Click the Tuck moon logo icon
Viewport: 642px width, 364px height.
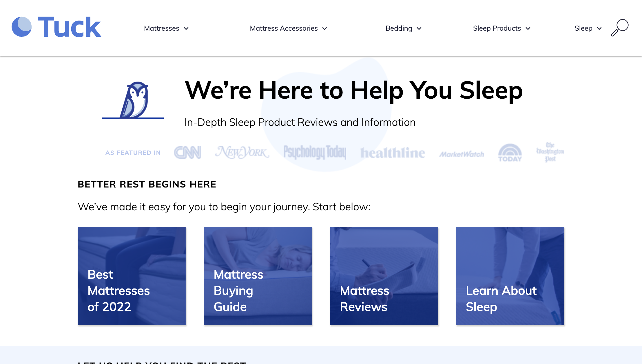click(x=21, y=27)
